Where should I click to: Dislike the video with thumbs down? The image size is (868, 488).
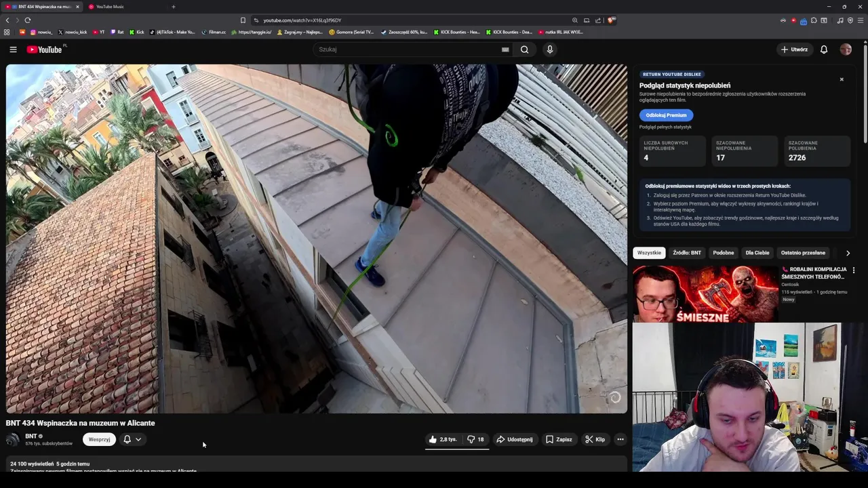tap(475, 439)
